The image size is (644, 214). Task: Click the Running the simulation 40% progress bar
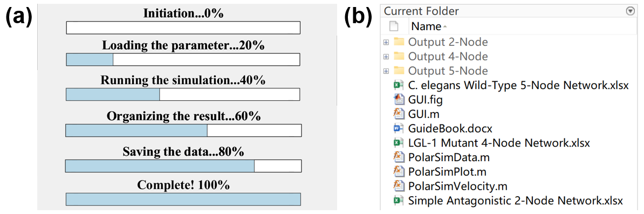183,94
